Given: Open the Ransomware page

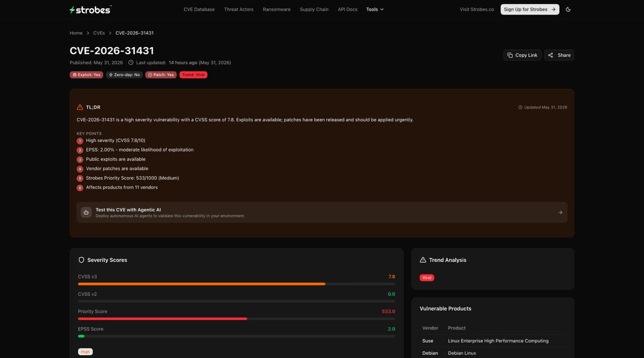Looking at the screenshot, I should (276, 9).
